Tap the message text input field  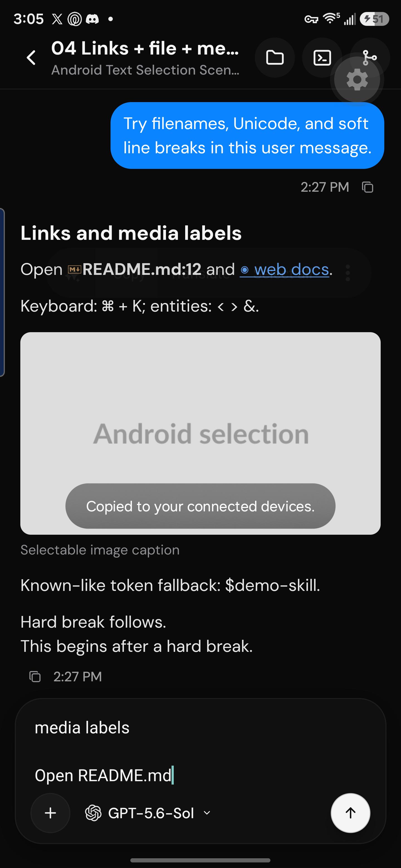point(200,751)
